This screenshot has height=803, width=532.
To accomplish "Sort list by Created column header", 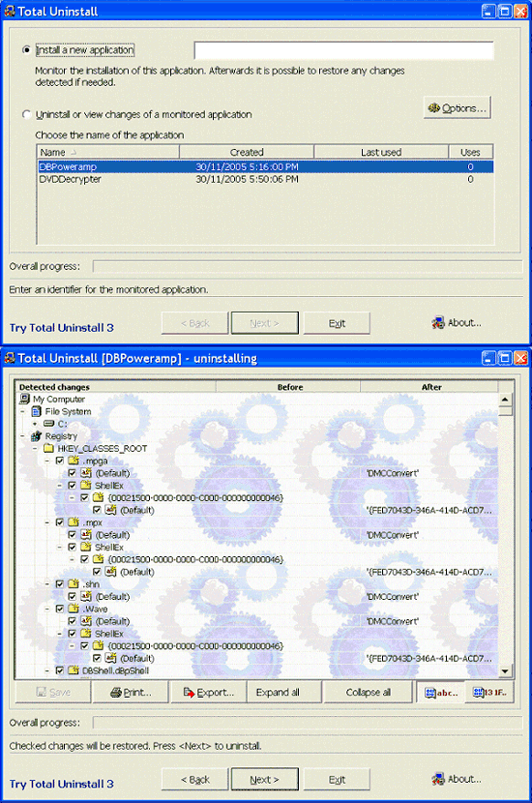I will [247, 152].
